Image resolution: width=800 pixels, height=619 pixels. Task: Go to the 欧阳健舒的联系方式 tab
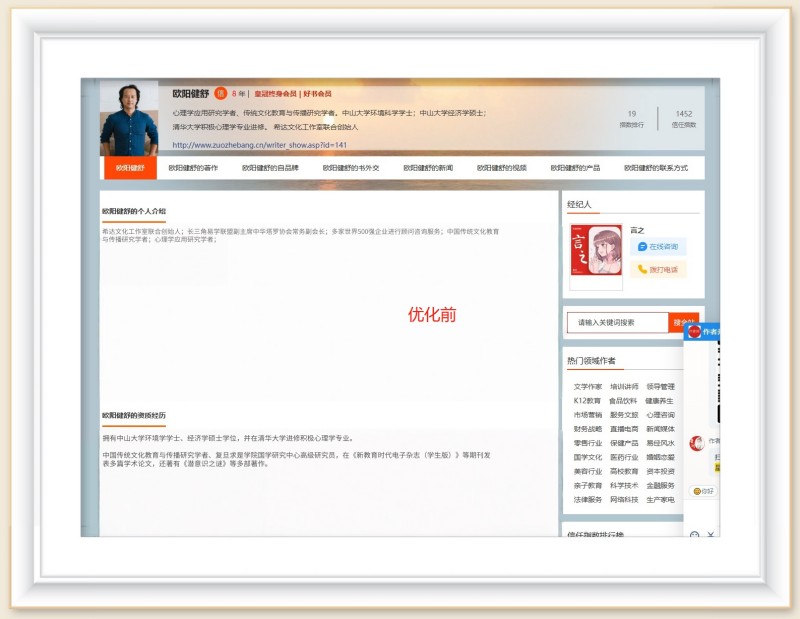(x=656, y=168)
